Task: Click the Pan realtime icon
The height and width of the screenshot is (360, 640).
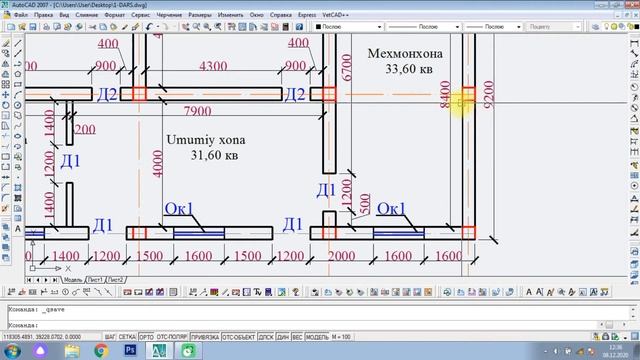Action: pos(186,27)
